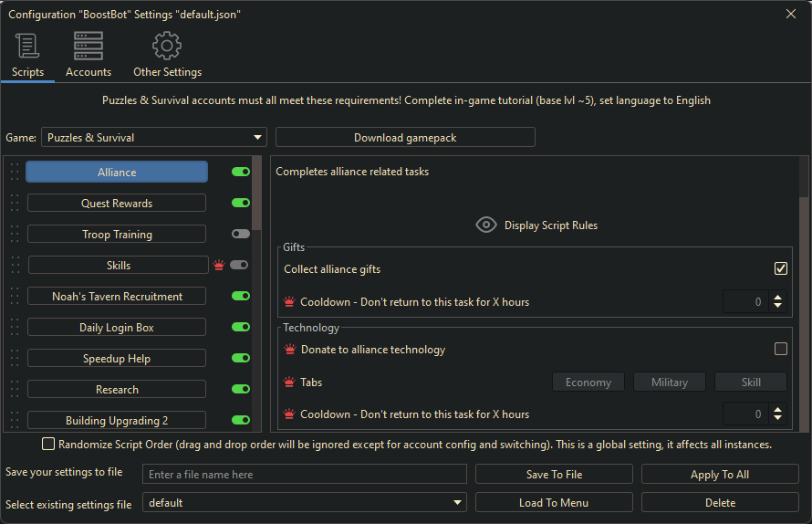812x524 pixels.
Task: Increase the Technology Cooldown hours value
Action: (777, 410)
